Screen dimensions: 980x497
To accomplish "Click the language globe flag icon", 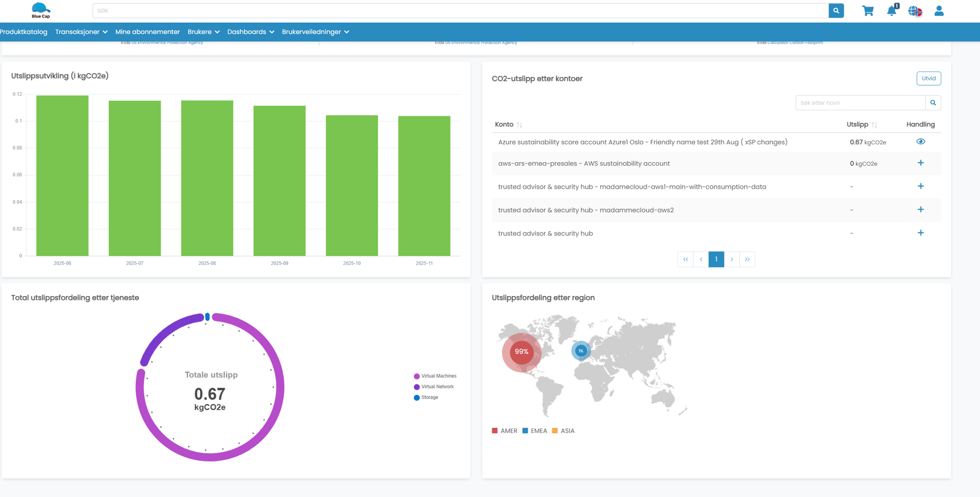I will 915,11.
